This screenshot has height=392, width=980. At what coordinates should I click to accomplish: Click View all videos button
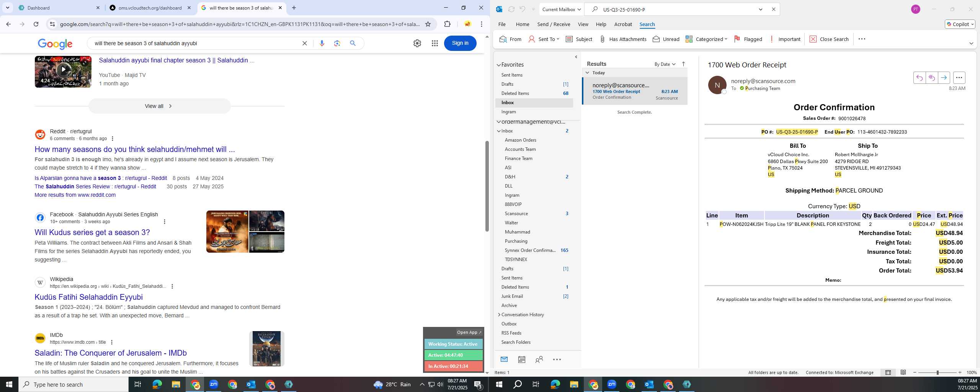coord(160,106)
